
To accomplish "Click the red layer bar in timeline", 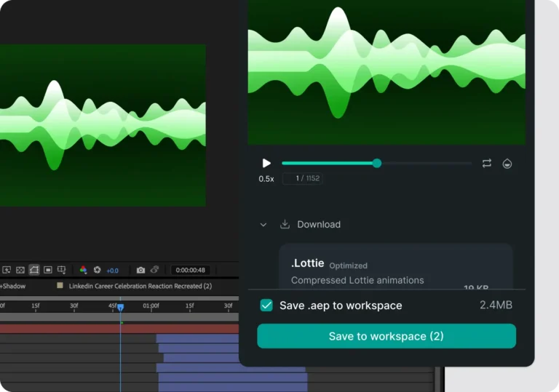I will [x=119, y=329].
